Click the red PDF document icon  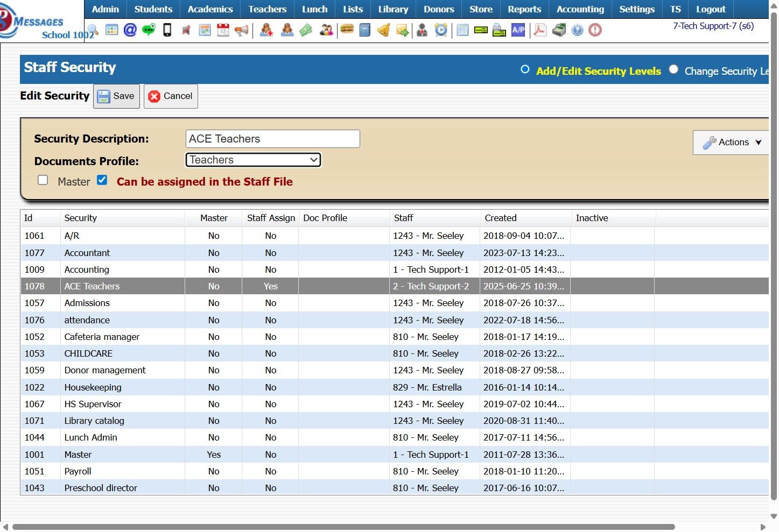(539, 30)
